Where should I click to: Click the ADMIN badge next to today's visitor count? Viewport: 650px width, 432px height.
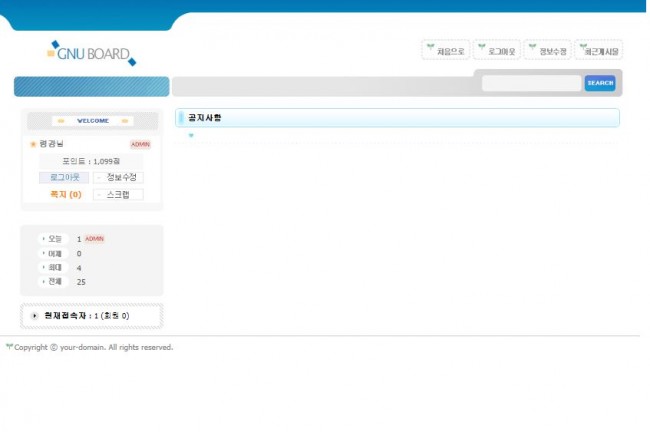point(95,239)
